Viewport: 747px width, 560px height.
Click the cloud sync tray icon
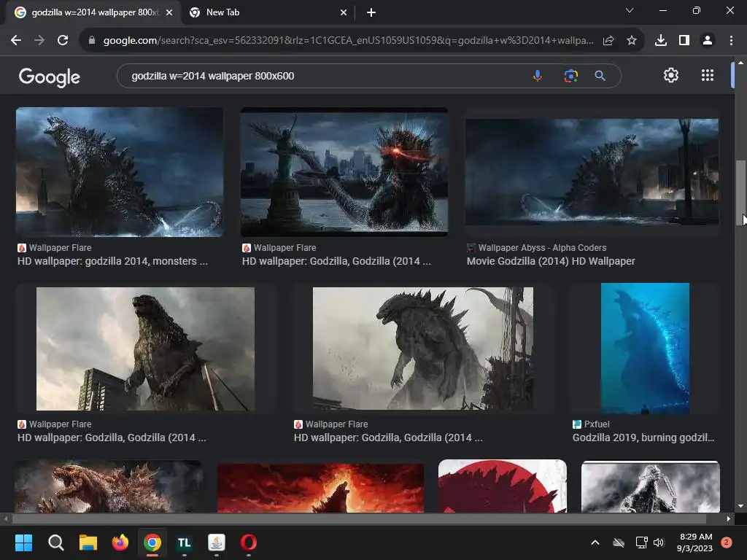619,542
